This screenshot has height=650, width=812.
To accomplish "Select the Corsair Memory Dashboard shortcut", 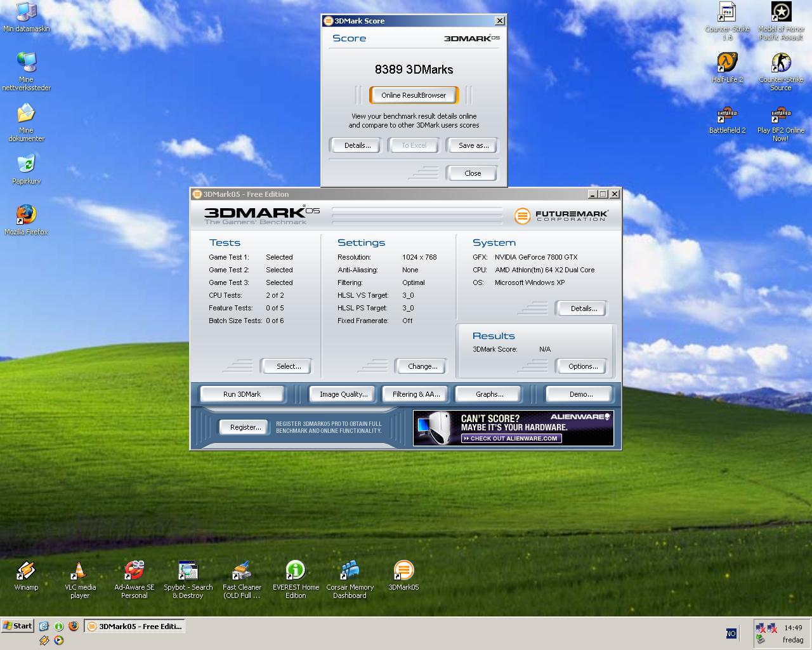I will [x=350, y=580].
